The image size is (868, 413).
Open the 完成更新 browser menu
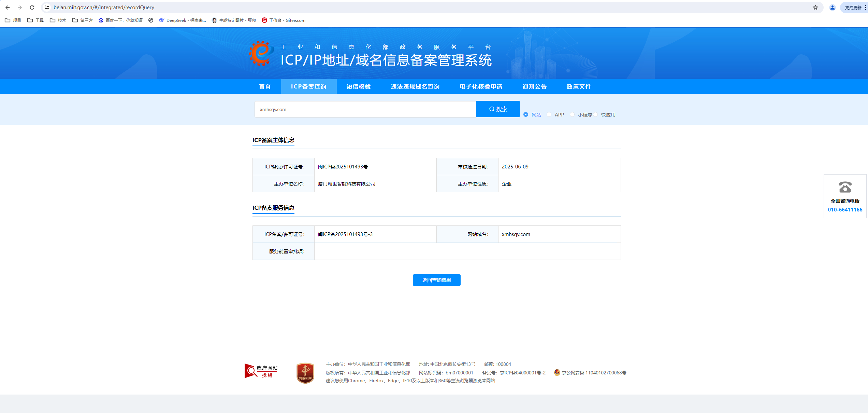coord(854,8)
